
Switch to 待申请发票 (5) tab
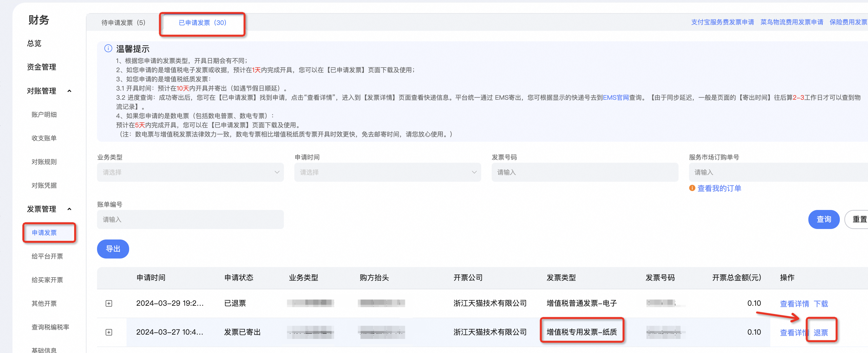[x=123, y=23]
